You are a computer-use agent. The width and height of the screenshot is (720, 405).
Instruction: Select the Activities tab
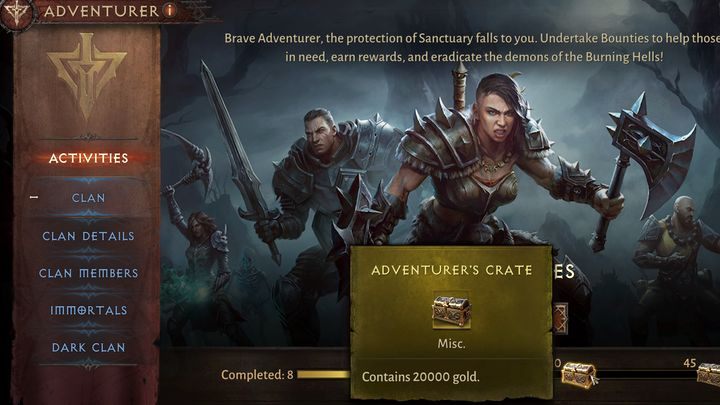[x=89, y=158]
